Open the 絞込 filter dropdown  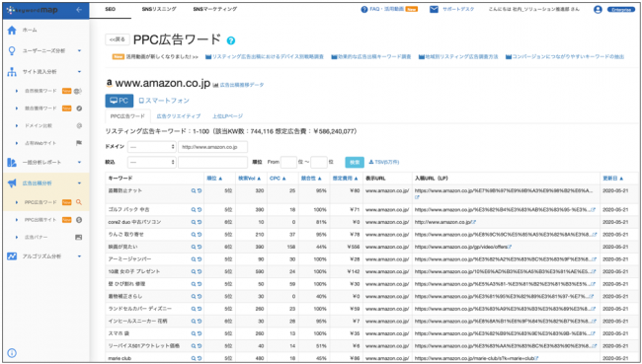[151, 163]
